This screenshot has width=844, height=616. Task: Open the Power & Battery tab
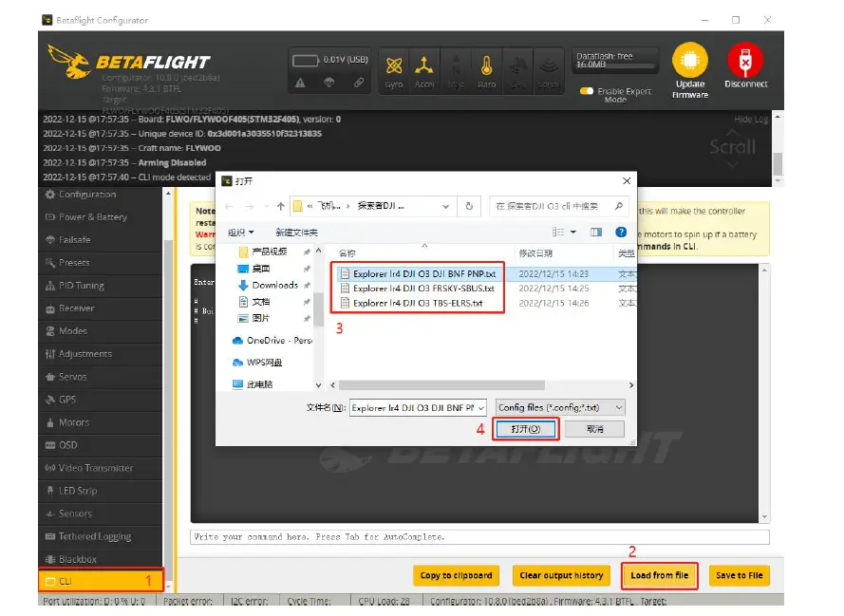click(100, 216)
